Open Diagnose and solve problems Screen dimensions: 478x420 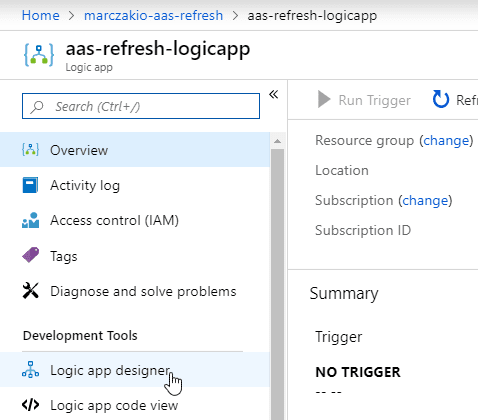tap(135, 291)
